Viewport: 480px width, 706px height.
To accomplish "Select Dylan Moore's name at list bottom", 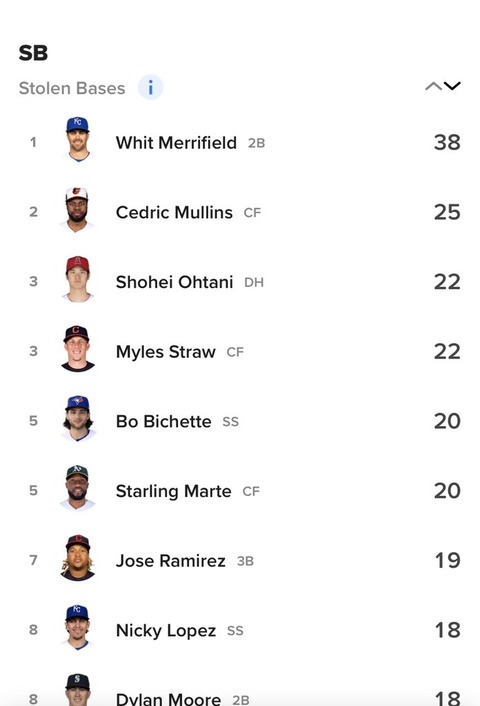I will pyautogui.click(x=168, y=699).
